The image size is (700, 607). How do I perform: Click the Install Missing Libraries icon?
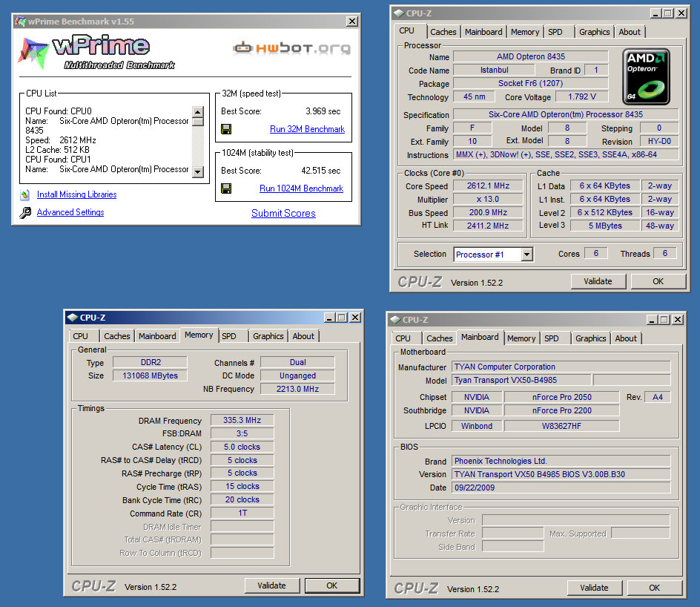[x=25, y=194]
